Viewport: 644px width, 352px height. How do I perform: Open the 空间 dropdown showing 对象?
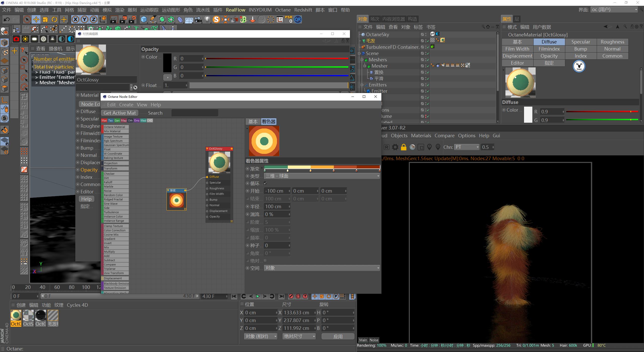pyautogui.click(x=321, y=268)
